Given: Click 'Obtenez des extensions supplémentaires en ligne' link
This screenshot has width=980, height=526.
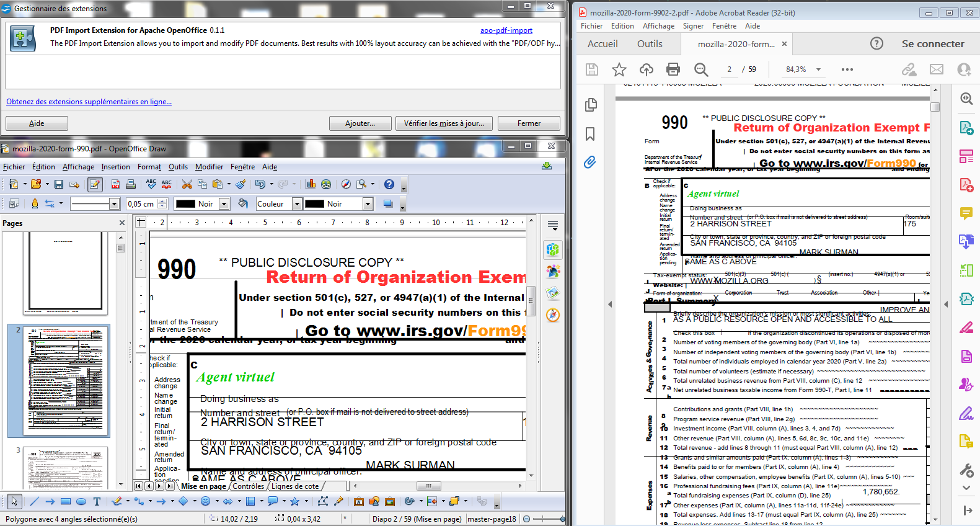Looking at the screenshot, I should [x=89, y=102].
